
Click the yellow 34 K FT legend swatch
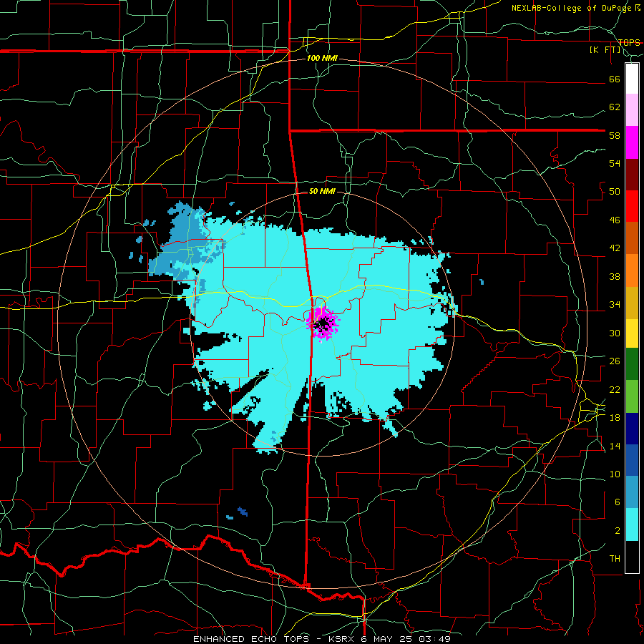click(632, 333)
